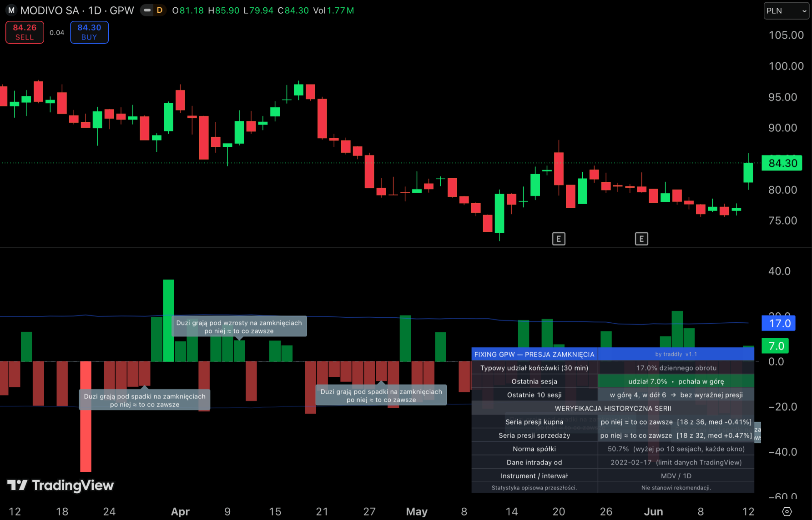
Task: Click the 'Dane intraday od' row label
Action: tap(535, 462)
